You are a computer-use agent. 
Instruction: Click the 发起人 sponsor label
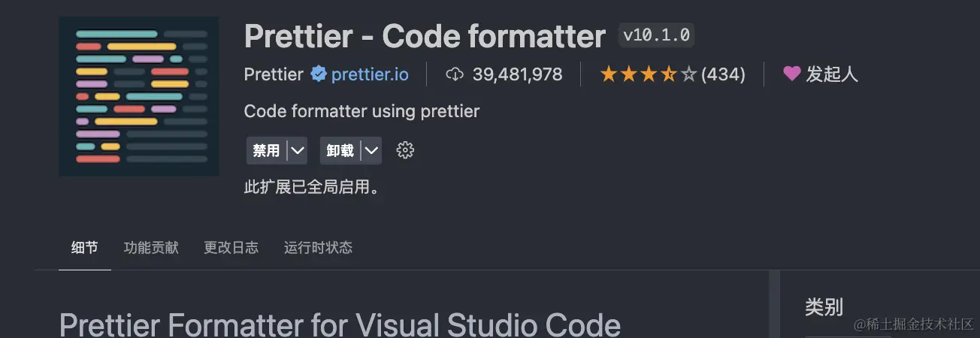832,74
